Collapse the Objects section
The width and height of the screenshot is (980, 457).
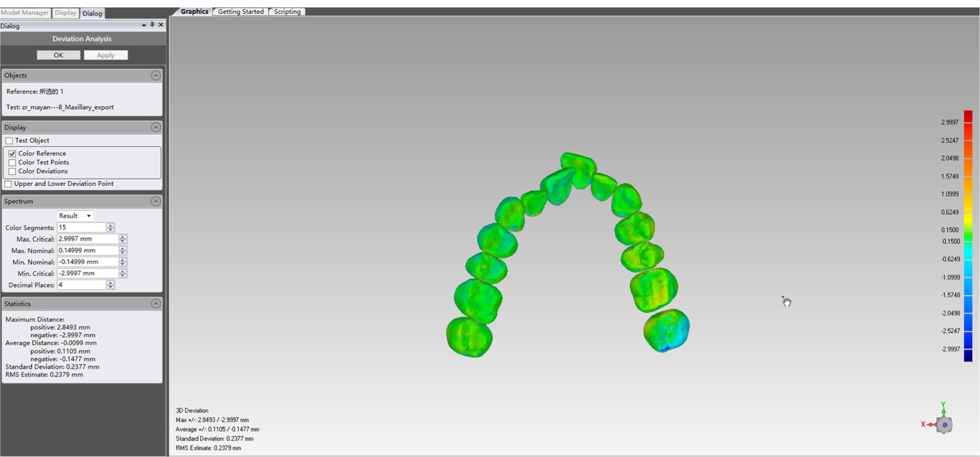(157, 75)
